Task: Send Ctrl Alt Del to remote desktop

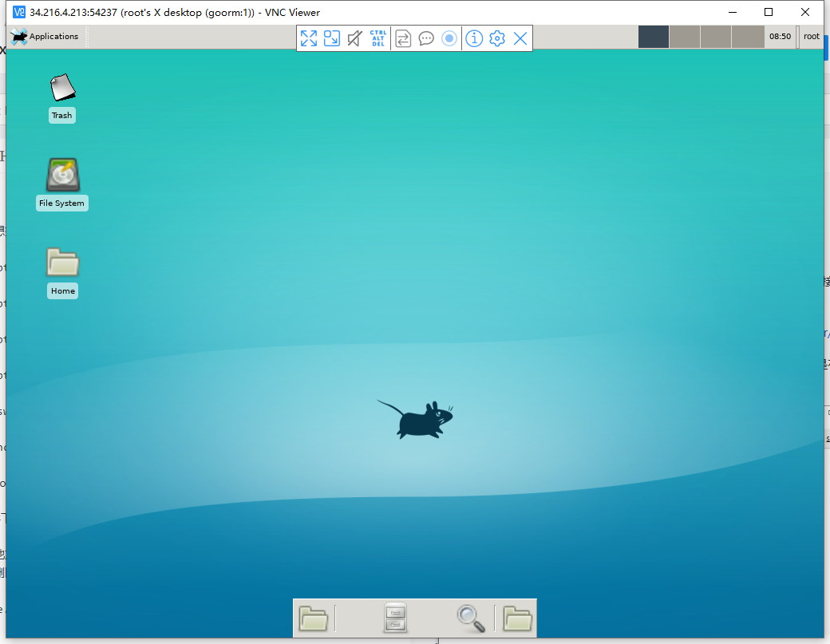Action: (378, 38)
